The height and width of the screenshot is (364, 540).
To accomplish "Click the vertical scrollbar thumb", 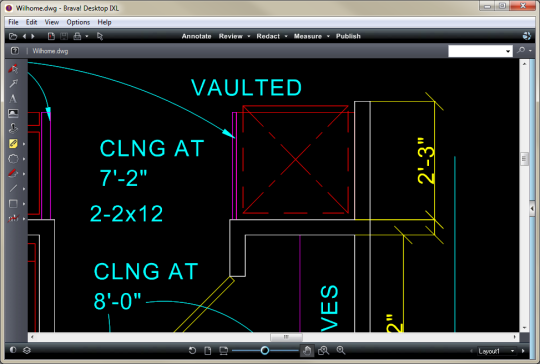I will coord(524,159).
